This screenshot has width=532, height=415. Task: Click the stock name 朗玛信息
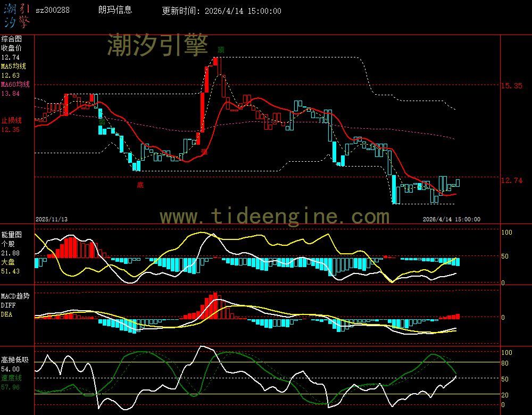115,10
